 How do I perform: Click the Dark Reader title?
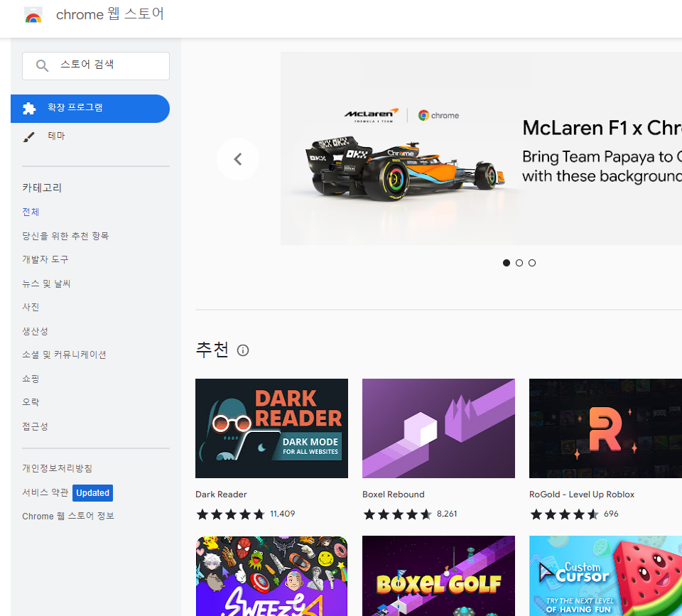click(x=221, y=495)
